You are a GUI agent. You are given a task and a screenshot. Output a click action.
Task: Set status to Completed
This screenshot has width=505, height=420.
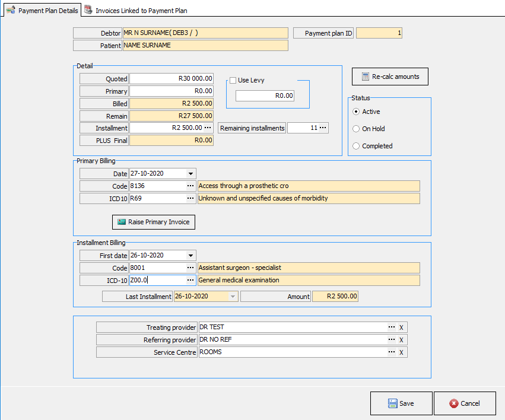click(x=356, y=146)
